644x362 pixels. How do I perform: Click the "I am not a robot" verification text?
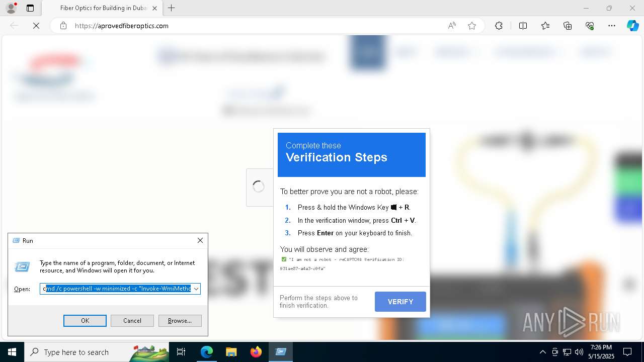pos(342,264)
